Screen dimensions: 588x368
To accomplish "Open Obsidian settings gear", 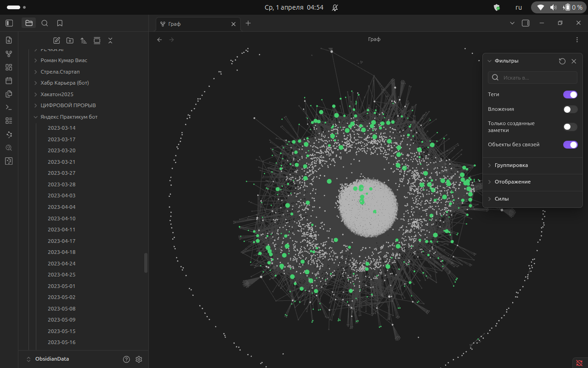I will point(139,359).
